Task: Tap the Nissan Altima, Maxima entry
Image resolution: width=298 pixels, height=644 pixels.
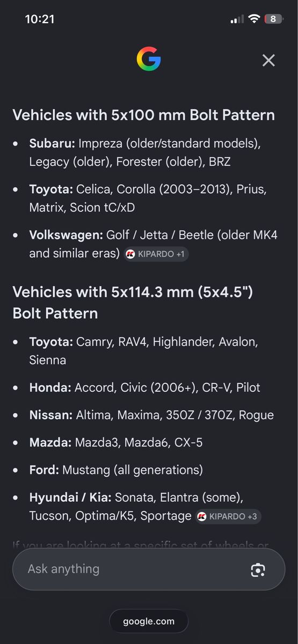Action: tap(151, 415)
